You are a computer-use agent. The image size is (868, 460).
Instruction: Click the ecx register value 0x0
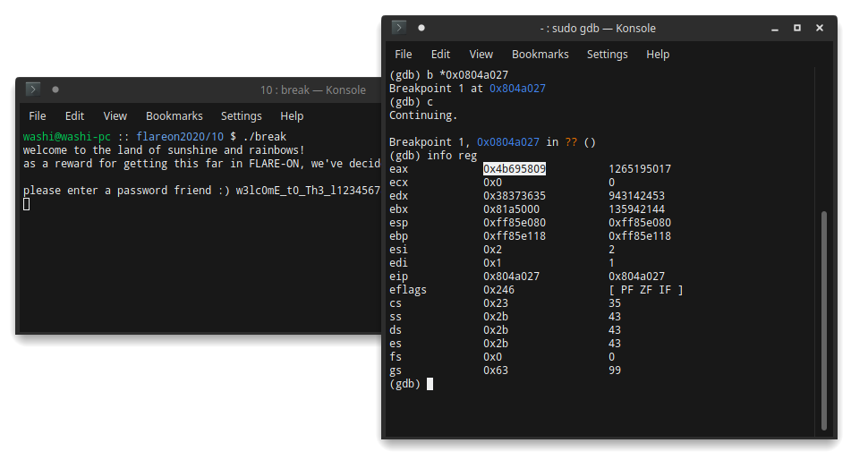coord(493,182)
